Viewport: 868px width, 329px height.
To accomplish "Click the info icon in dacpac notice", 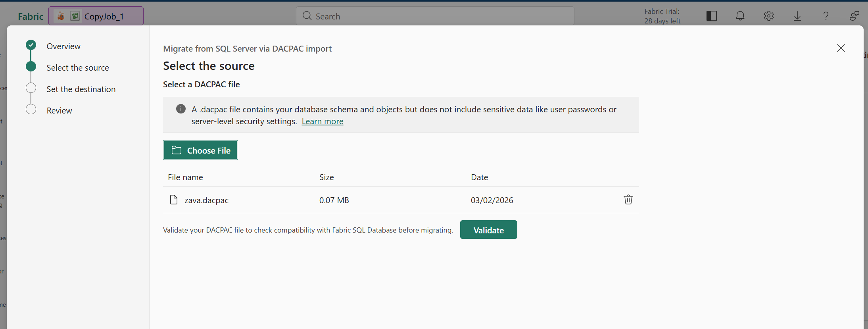I will coord(181,109).
